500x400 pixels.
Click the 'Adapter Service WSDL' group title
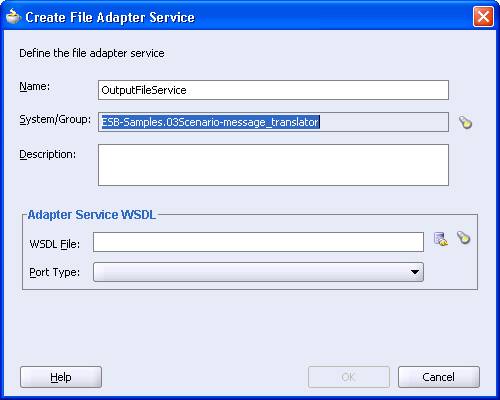92,215
